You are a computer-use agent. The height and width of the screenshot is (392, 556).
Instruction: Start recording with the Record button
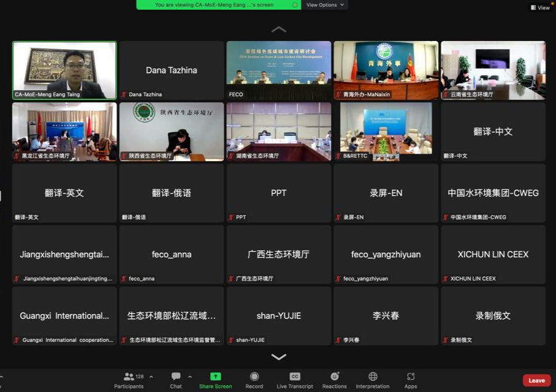click(254, 380)
